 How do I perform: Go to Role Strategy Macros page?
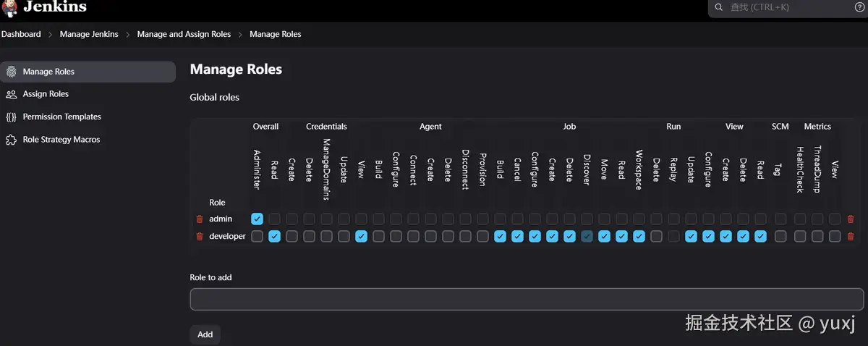61,140
